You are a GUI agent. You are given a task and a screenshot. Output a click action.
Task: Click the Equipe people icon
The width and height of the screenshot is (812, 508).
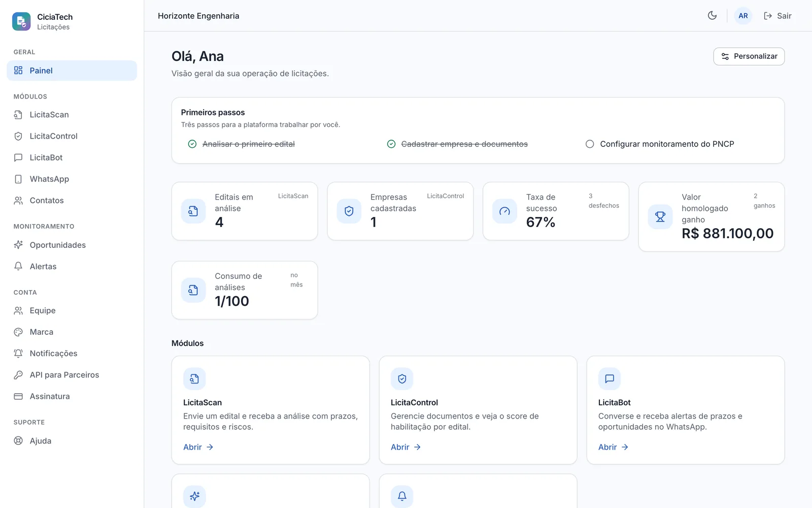18,310
